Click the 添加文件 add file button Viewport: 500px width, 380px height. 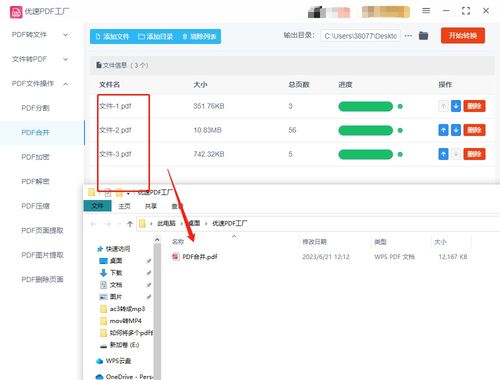(112, 36)
